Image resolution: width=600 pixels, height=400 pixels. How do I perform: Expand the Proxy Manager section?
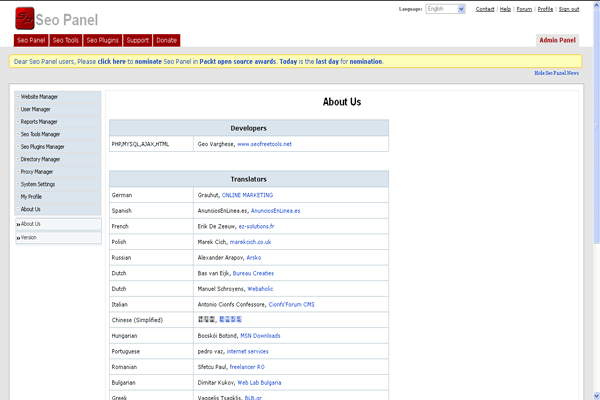36,172
